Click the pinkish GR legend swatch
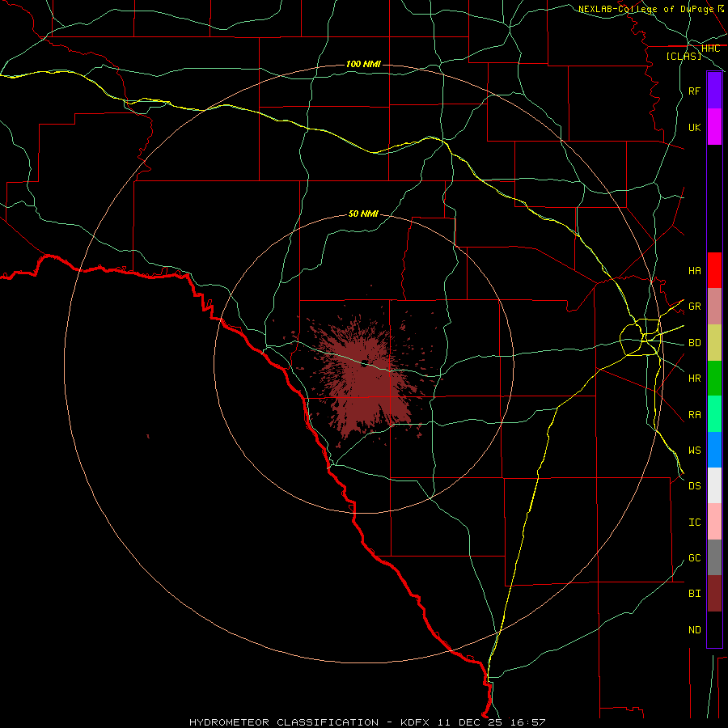Image resolution: width=728 pixels, height=728 pixels. [714, 307]
